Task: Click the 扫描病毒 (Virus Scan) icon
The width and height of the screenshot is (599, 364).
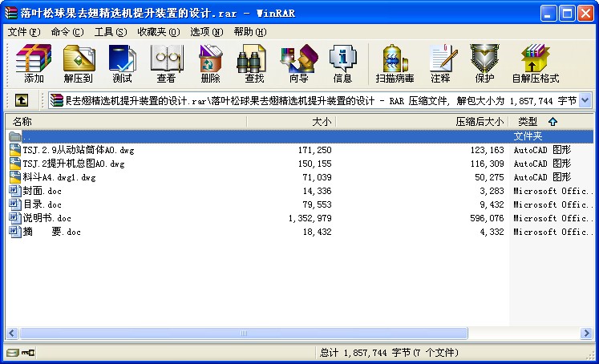Action: (x=395, y=63)
